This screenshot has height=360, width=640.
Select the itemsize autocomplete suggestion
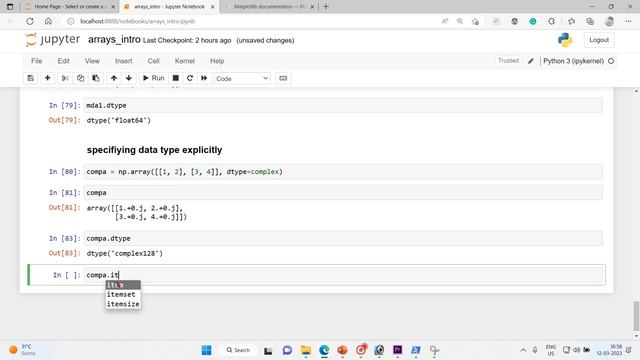pyautogui.click(x=123, y=304)
